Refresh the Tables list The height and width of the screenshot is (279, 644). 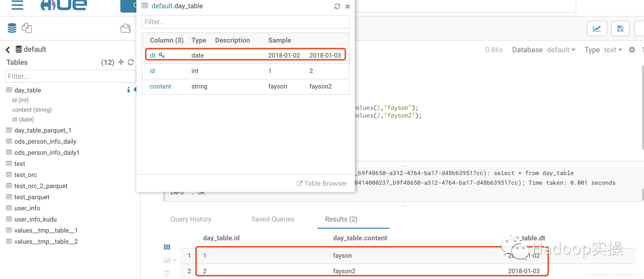coord(131,62)
